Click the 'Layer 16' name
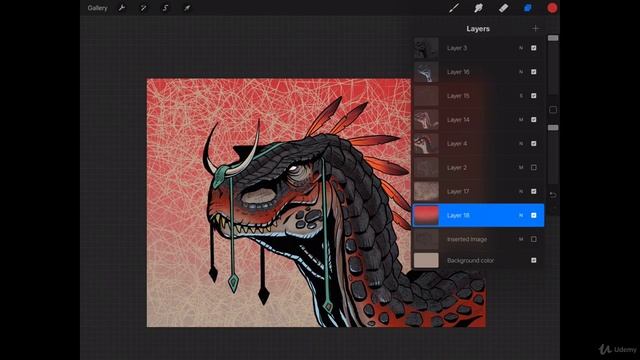The image size is (640, 360). click(x=458, y=72)
